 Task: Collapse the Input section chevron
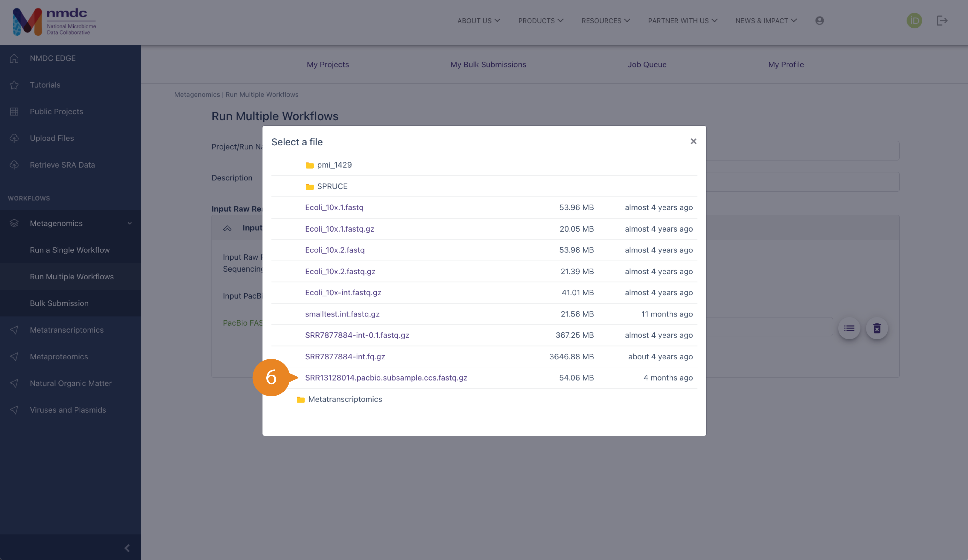point(227,228)
